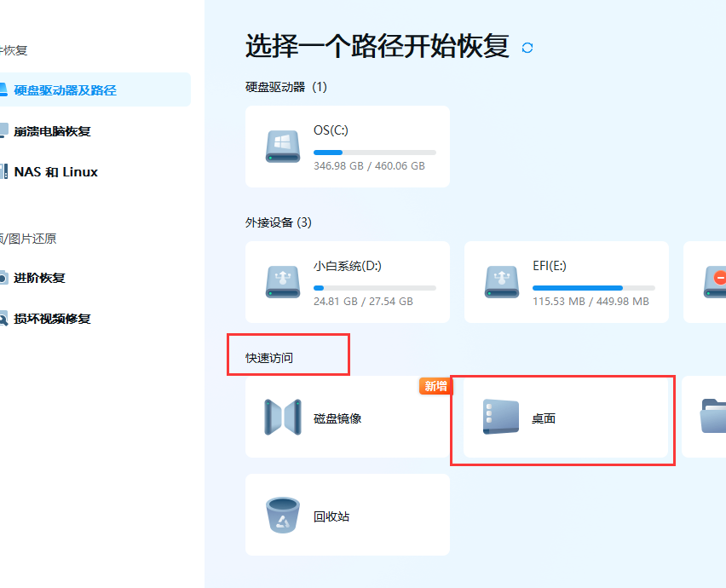Click the refresh icon beside the page heading
The width and height of the screenshot is (726, 588).
[x=527, y=49]
